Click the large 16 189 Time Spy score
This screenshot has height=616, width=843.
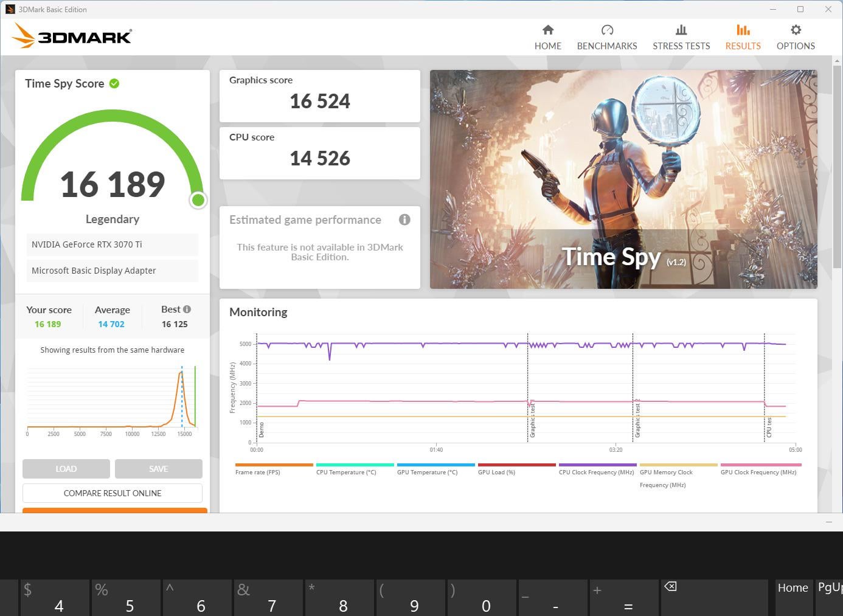[x=113, y=184]
